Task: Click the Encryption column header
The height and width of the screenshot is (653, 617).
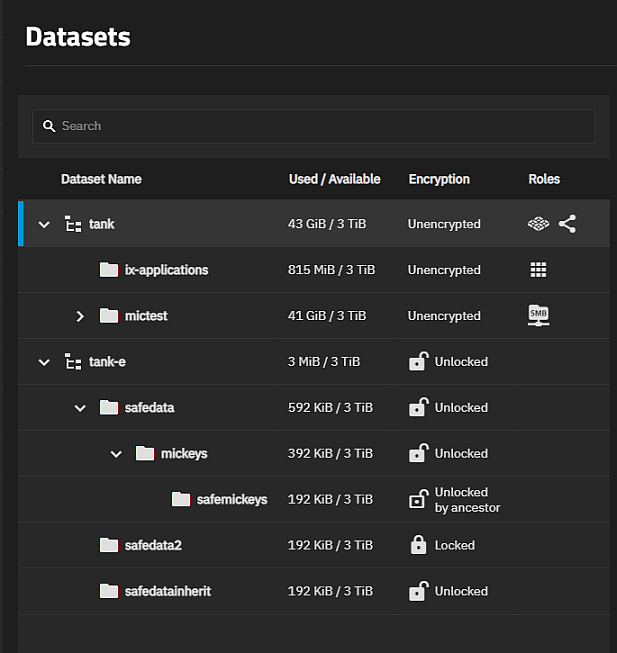Action: click(439, 179)
